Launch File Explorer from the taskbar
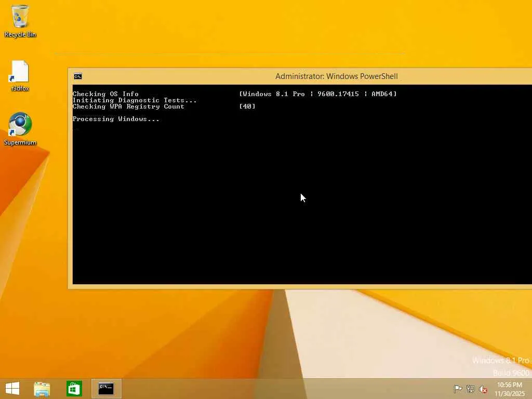This screenshot has width=532, height=399. (x=42, y=389)
